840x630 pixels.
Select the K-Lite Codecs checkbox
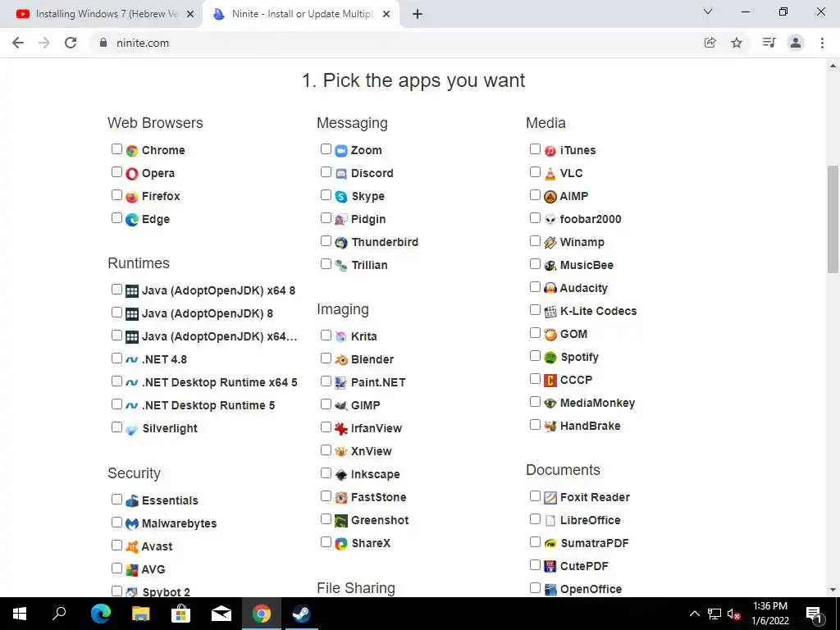535,309
